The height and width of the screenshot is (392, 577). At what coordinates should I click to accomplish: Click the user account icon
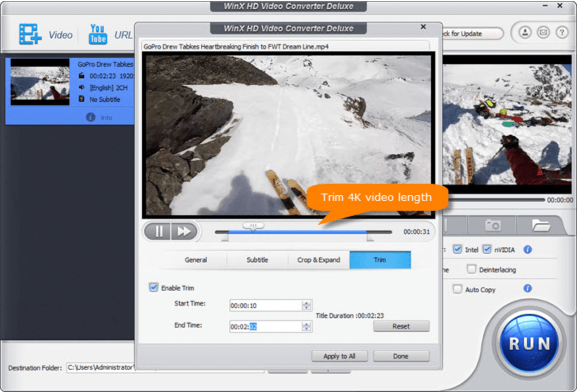click(525, 33)
